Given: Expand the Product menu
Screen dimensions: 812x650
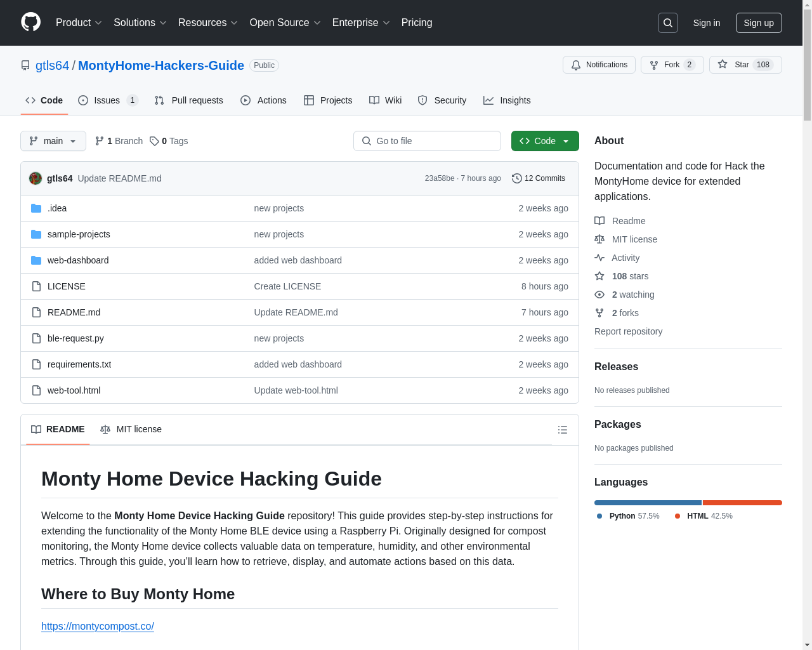Looking at the screenshot, I should click(x=79, y=23).
